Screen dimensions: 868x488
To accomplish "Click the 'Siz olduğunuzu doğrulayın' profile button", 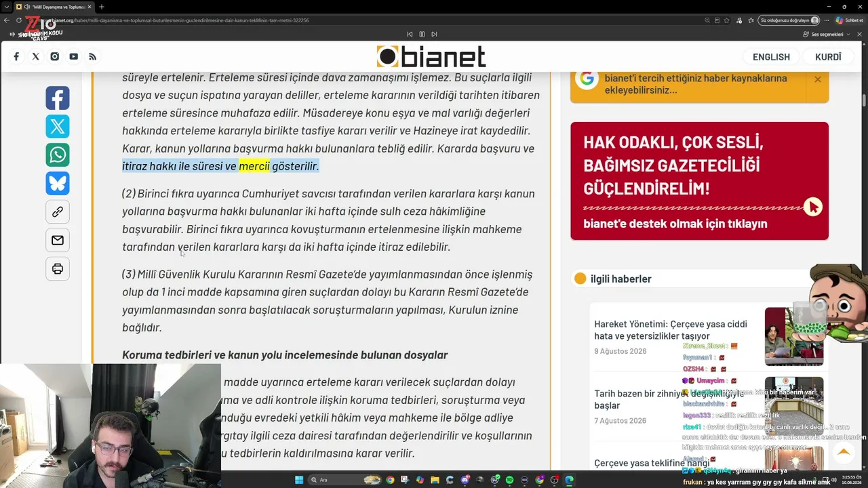I will (x=789, y=20).
